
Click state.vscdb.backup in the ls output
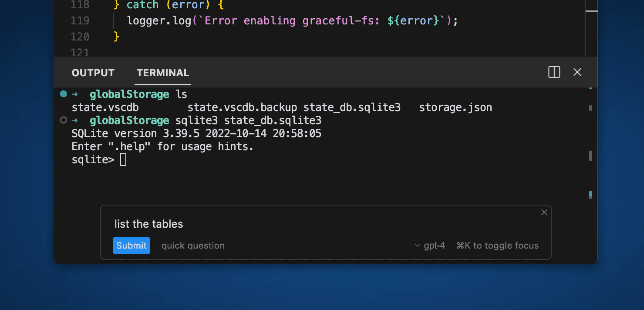(242, 108)
